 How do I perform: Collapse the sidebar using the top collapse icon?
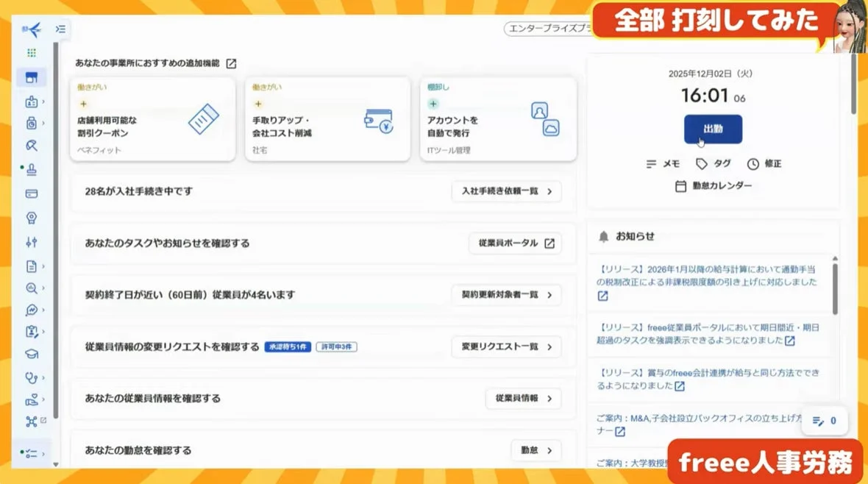60,29
